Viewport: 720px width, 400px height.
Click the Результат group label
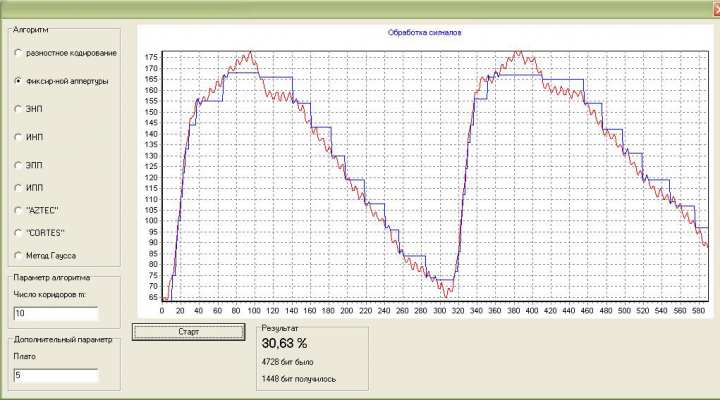(x=280, y=328)
